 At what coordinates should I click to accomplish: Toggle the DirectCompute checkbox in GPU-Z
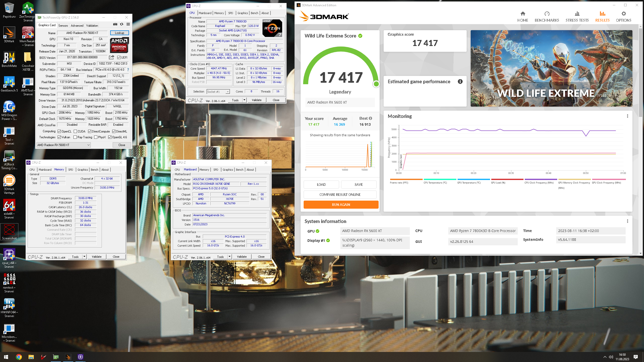click(x=90, y=131)
